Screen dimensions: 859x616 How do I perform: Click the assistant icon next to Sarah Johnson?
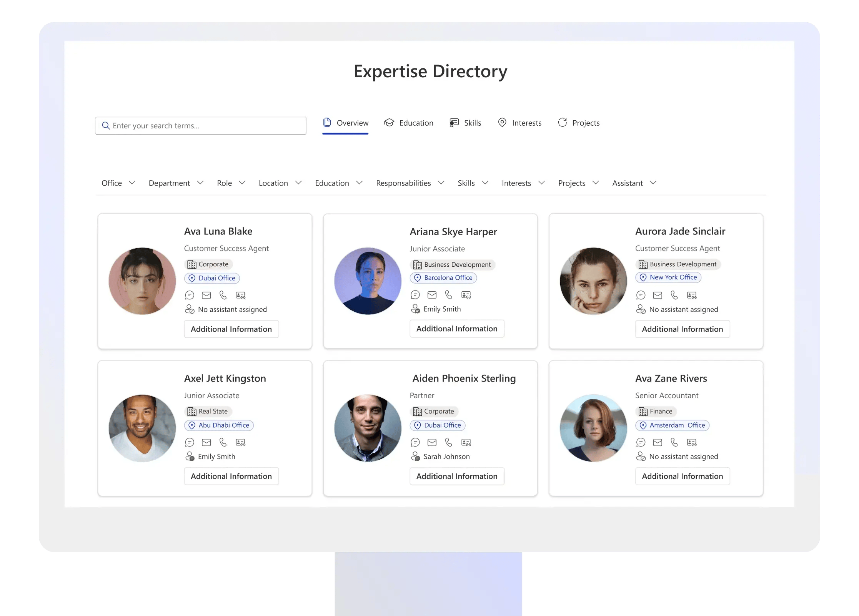[415, 456]
